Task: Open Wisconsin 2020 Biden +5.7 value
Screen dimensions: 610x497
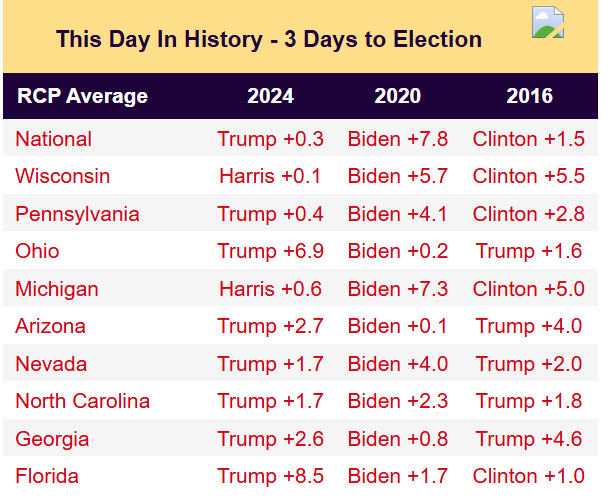Action: coord(398,176)
